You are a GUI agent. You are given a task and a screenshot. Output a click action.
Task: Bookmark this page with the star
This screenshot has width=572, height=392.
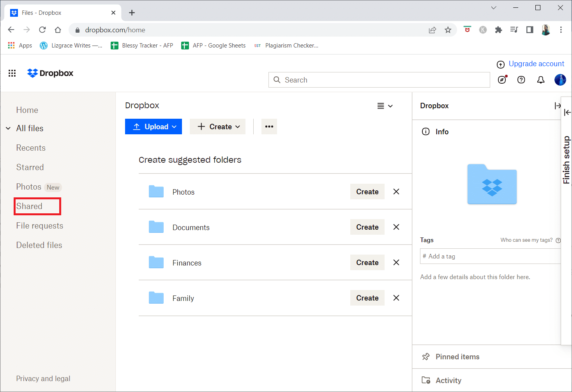pyautogui.click(x=448, y=30)
